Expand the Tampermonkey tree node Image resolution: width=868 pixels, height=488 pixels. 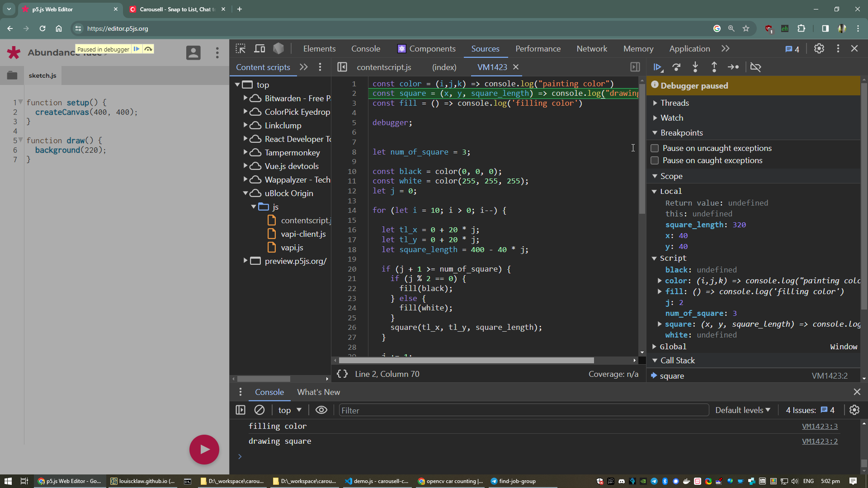click(x=245, y=153)
